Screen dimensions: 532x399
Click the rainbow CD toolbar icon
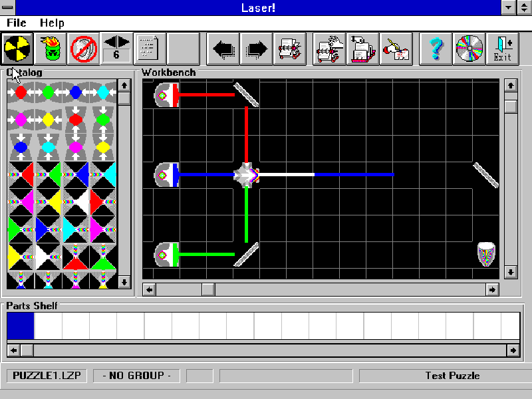pyautogui.click(x=469, y=48)
